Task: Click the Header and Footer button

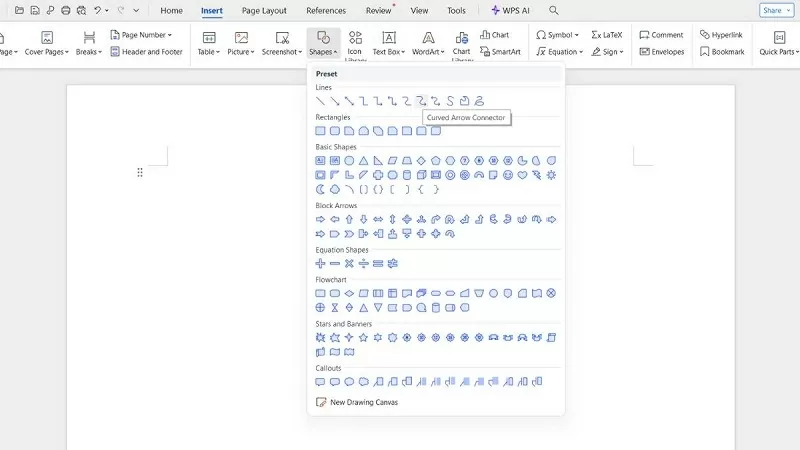Action: coord(146,51)
